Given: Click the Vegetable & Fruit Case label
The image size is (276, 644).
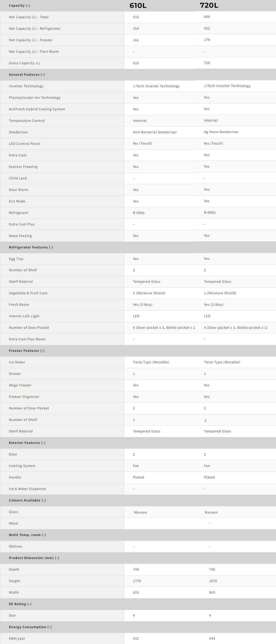Looking at the screenshot, I should pyautogui.click(x=28, y=293).
